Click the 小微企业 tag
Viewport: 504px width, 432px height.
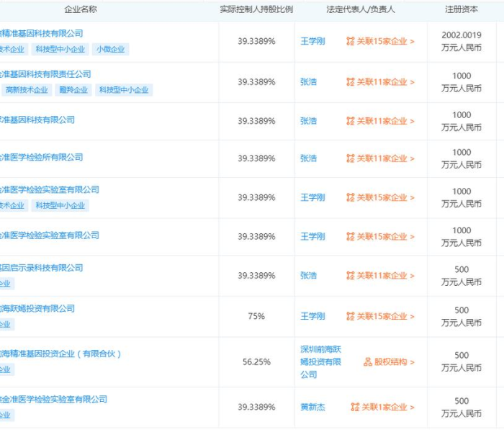click(x=111, y=49)
